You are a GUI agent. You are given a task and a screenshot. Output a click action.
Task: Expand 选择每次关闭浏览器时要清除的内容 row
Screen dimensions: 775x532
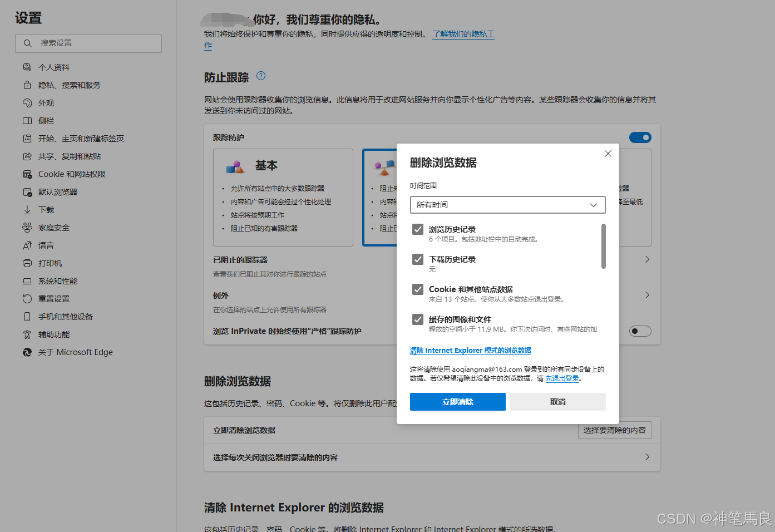coord(646,457)
